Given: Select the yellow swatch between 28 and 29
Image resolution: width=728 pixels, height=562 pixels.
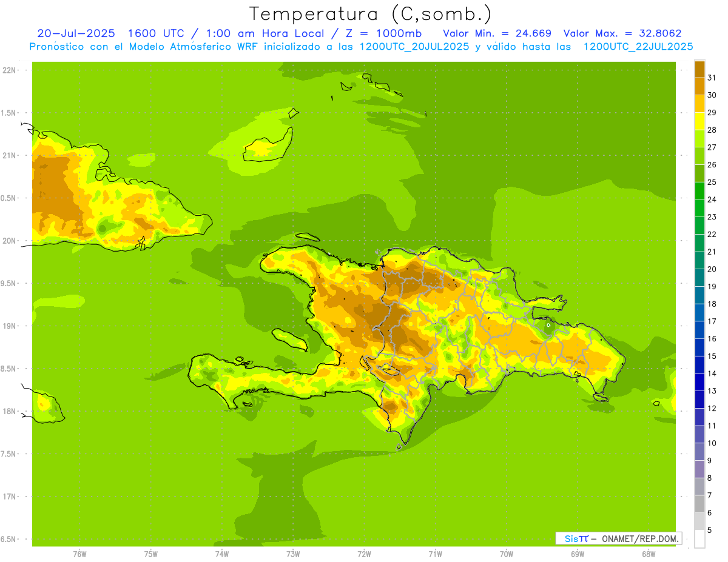Looking at the screenshot, I should point(699,121).
